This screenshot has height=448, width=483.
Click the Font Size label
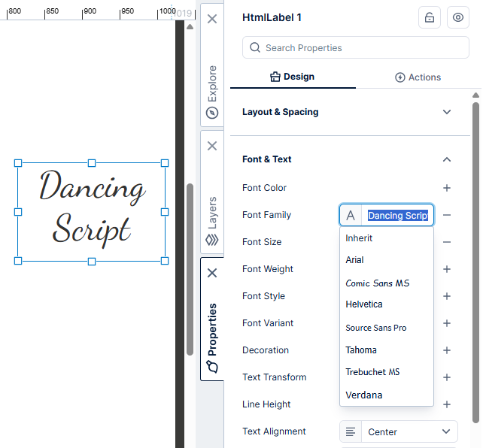[262, 242]
